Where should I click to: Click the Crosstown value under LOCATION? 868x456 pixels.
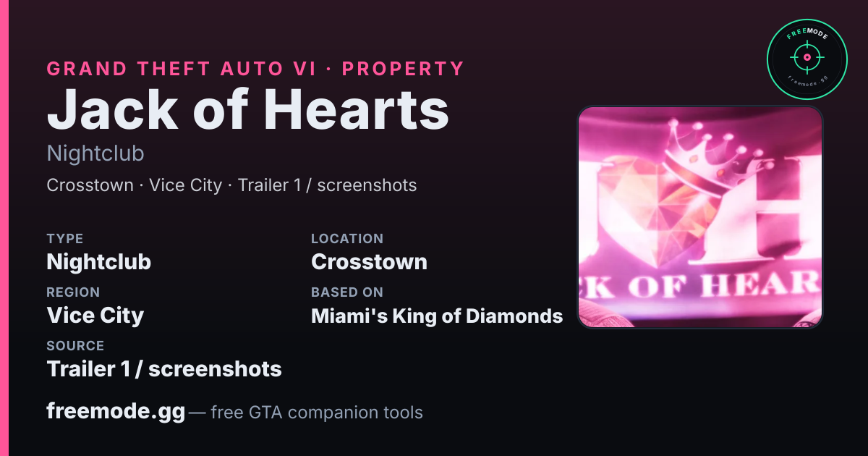tap(369, 262)
